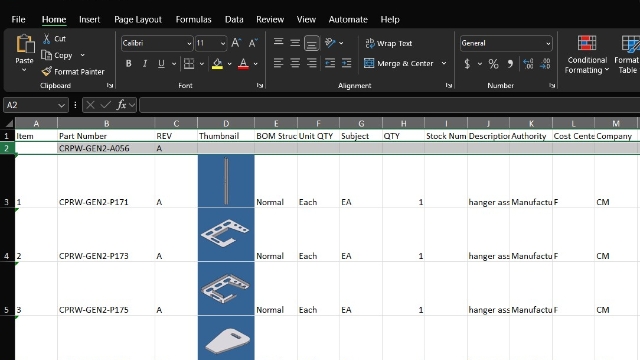
Task: Expand the font size dropdown
Action: point(222,43)
